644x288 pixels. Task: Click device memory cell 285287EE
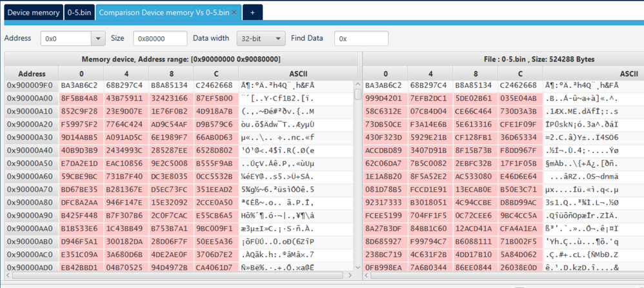pos(171,150)
